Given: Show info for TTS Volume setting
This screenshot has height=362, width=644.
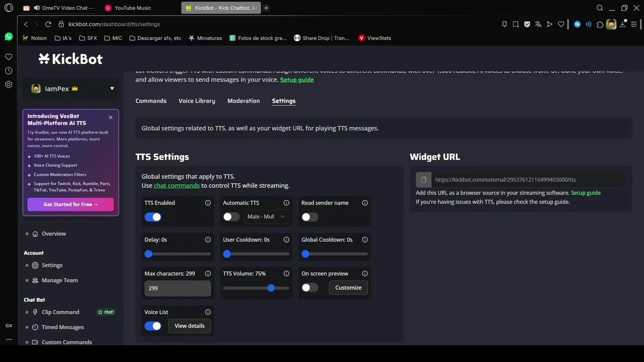Looking at the screenshot, I should coord(286,274).
